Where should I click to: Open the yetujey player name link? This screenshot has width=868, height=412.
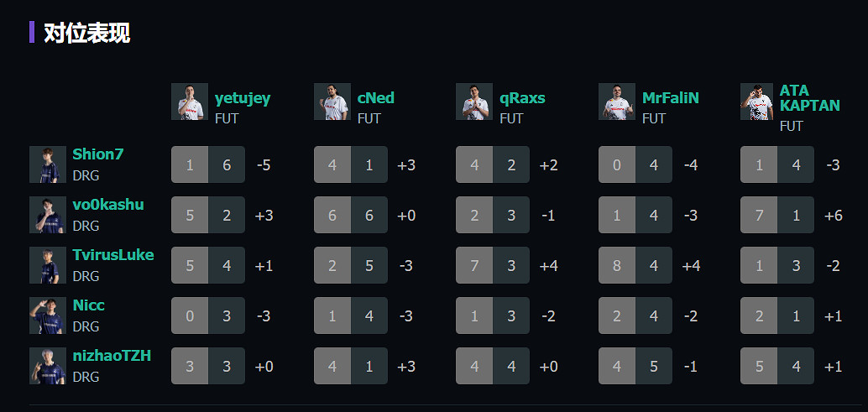(x=243, y=98)
